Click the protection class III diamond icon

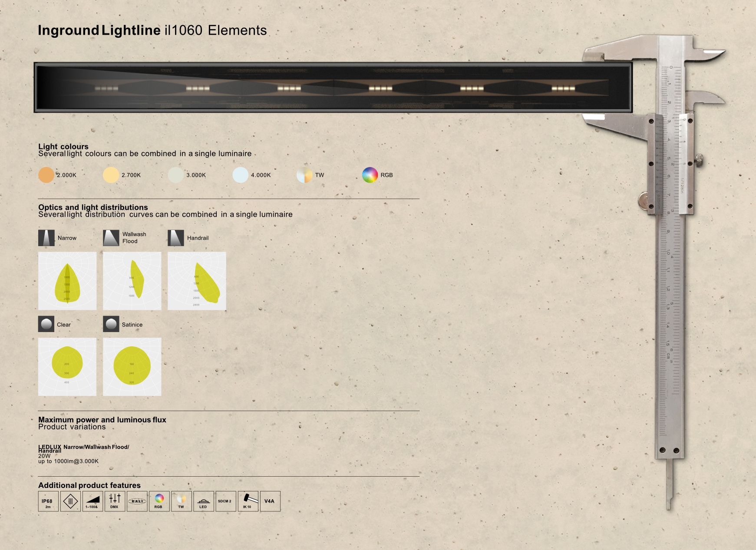(70, 501)
